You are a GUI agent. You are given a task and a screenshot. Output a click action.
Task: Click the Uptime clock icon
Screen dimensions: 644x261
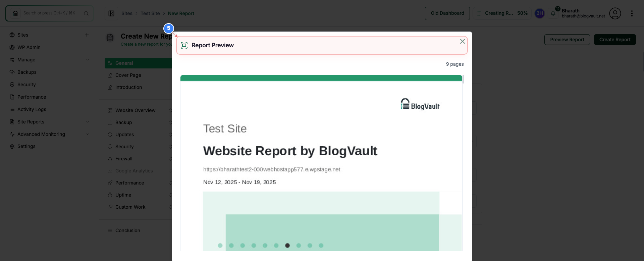110,195
